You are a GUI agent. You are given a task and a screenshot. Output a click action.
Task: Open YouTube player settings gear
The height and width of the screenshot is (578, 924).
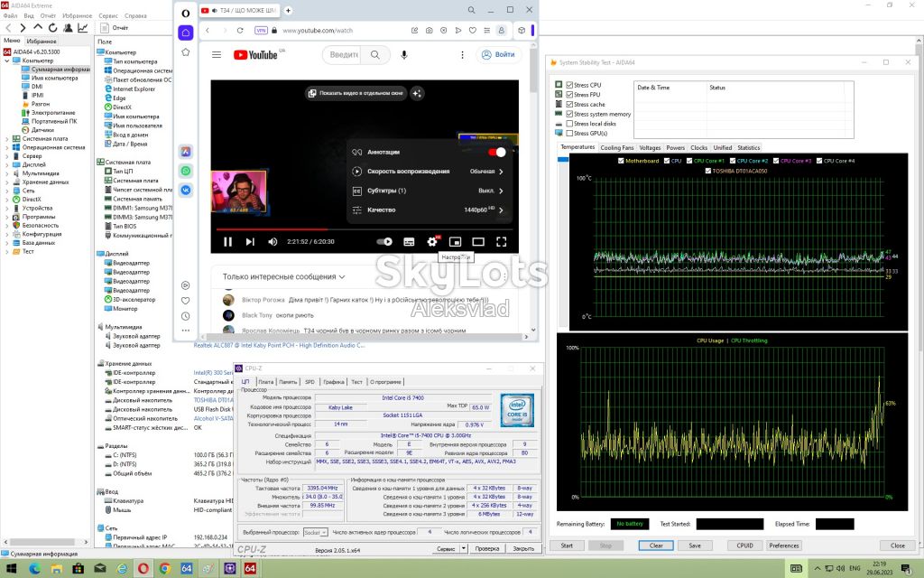432,241
